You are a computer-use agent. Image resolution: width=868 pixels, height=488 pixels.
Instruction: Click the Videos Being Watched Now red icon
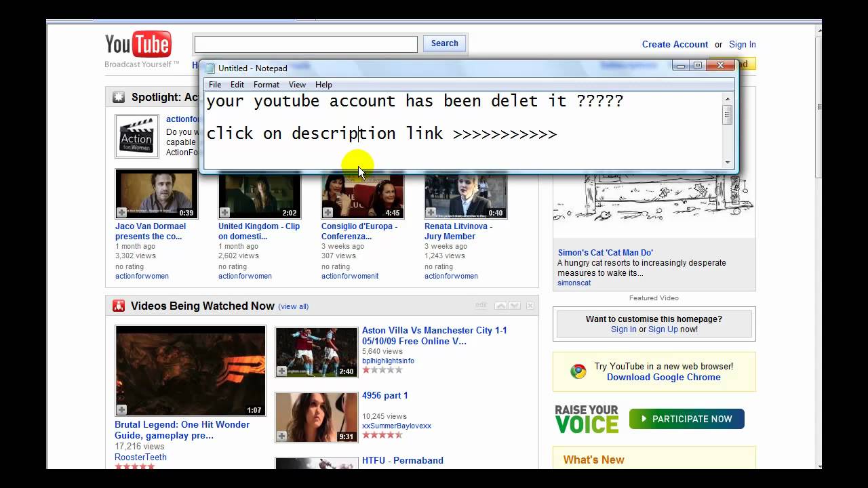(x=119, y=306)
